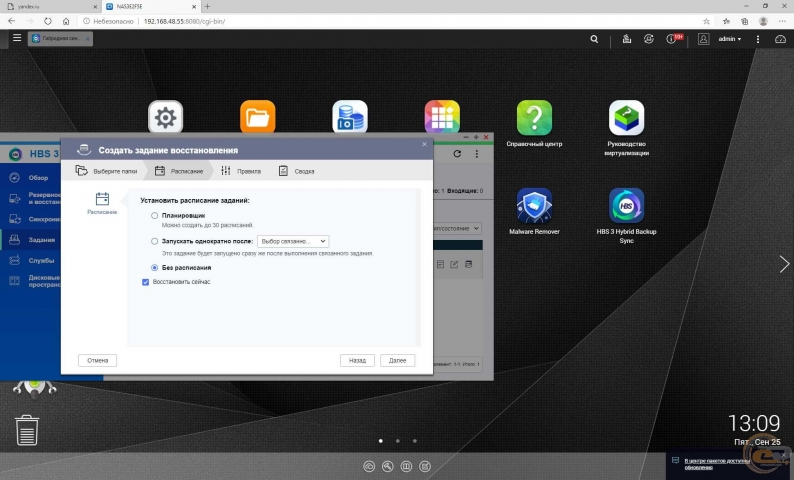Launch HBS 3 Hybrid Backup Sync desktop icon
The width and height of the screenshot is (794, 480).
pos(626,206)
